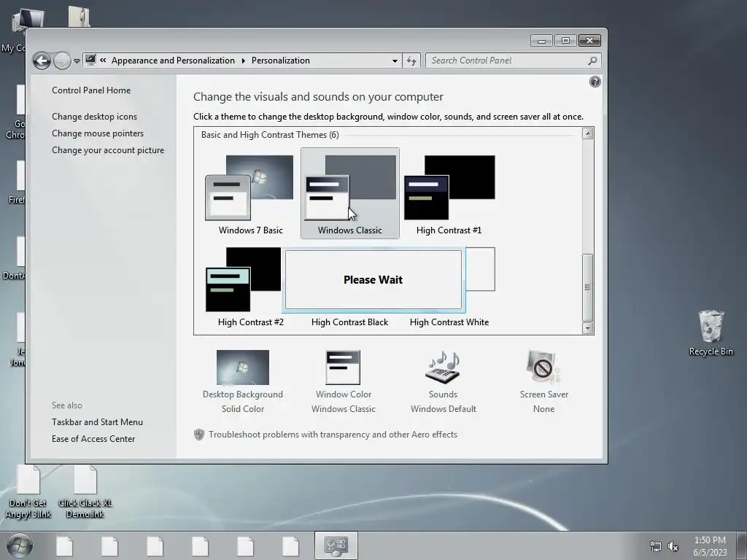
Task: Open Desktop Background settings
Action: point(242,381)
